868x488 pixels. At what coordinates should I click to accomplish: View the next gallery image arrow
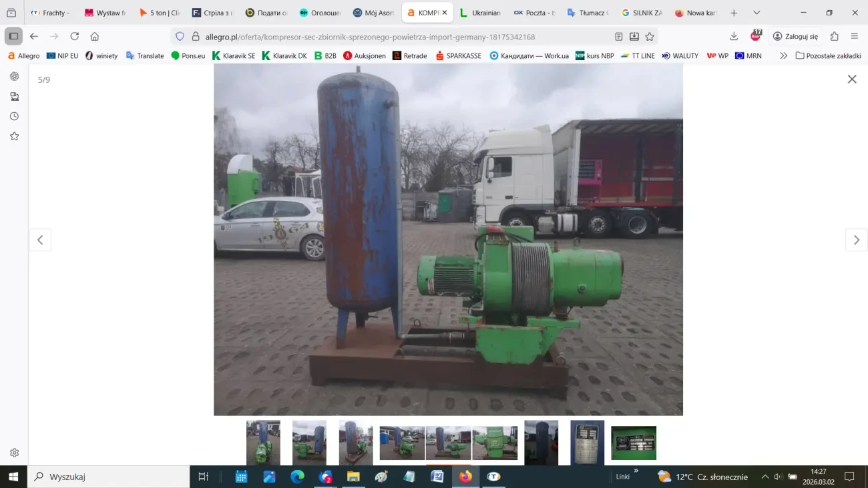pos(856,240)
